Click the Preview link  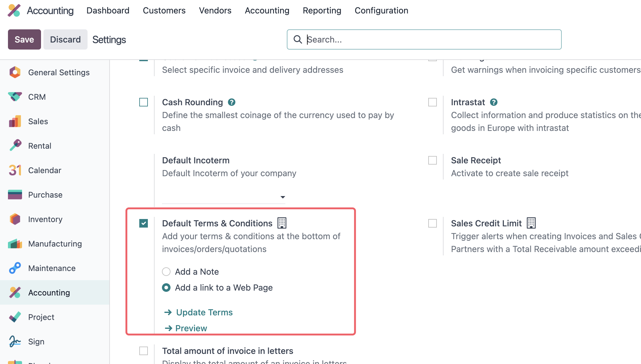coord(191,328)
